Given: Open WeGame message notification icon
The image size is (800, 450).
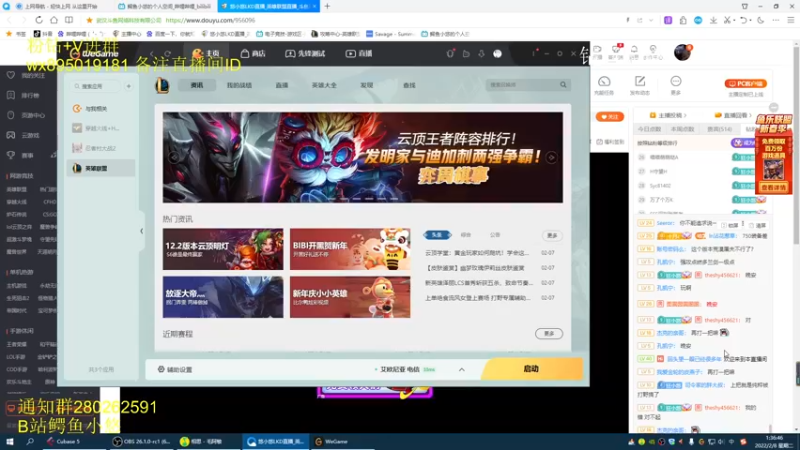Looking at the screenshot, I should click(x=450, y=53).
